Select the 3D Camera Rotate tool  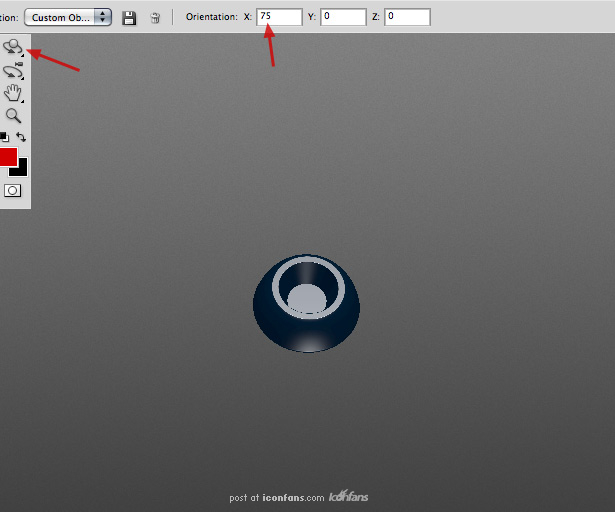click(x=13, y=71)
